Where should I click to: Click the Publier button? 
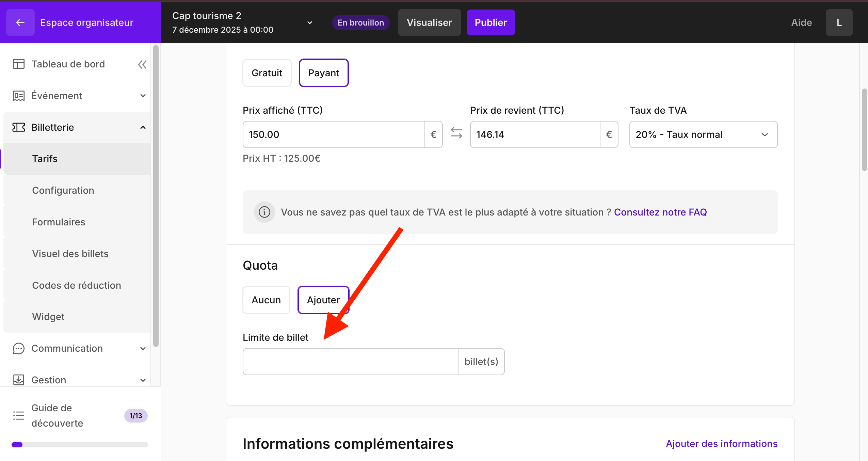point(491,22)
